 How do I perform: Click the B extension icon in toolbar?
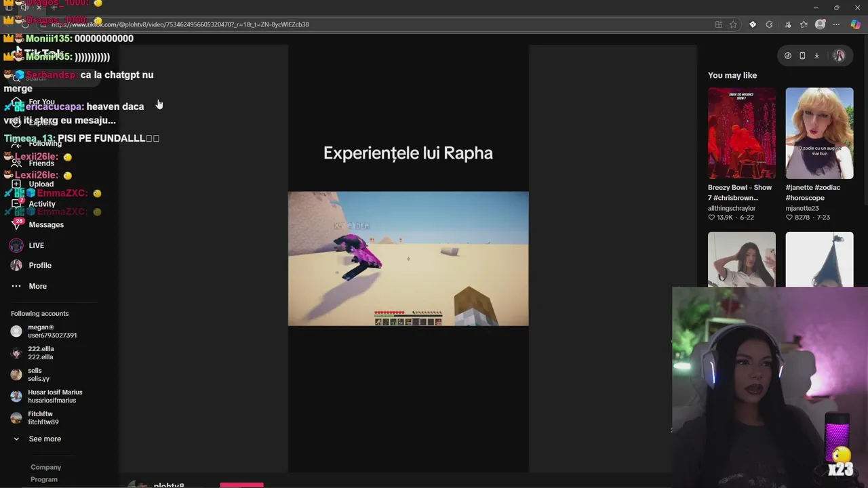[x=753, y=24]
